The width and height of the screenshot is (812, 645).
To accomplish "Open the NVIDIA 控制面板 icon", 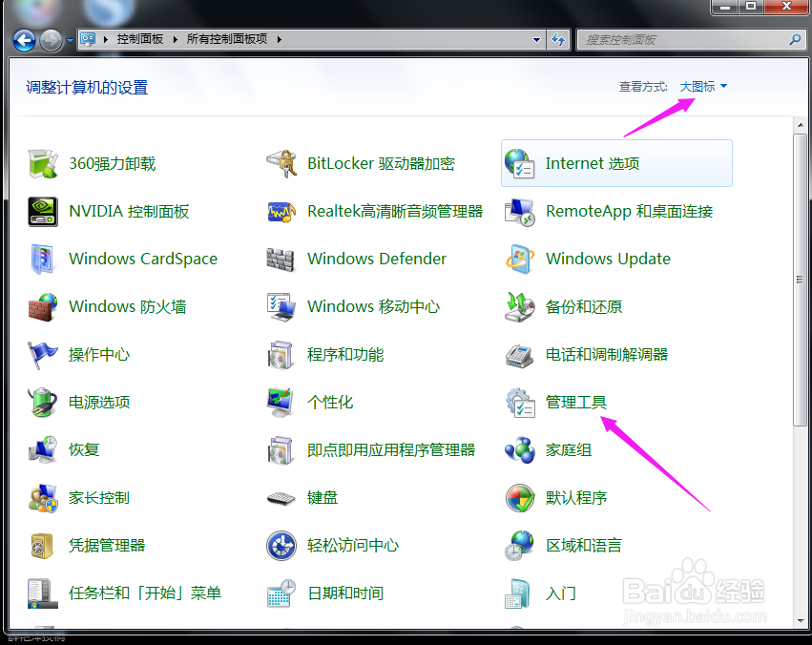I will (x=43, y=211).
